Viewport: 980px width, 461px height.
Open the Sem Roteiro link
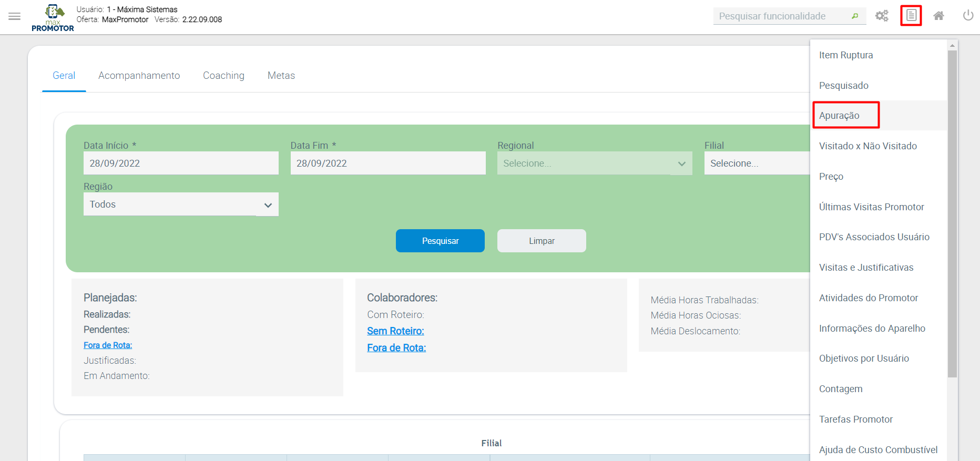(395, 331)
